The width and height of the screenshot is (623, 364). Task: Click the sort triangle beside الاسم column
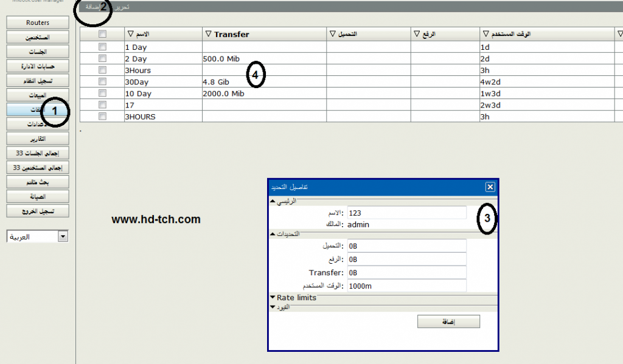tap(130, 35)
